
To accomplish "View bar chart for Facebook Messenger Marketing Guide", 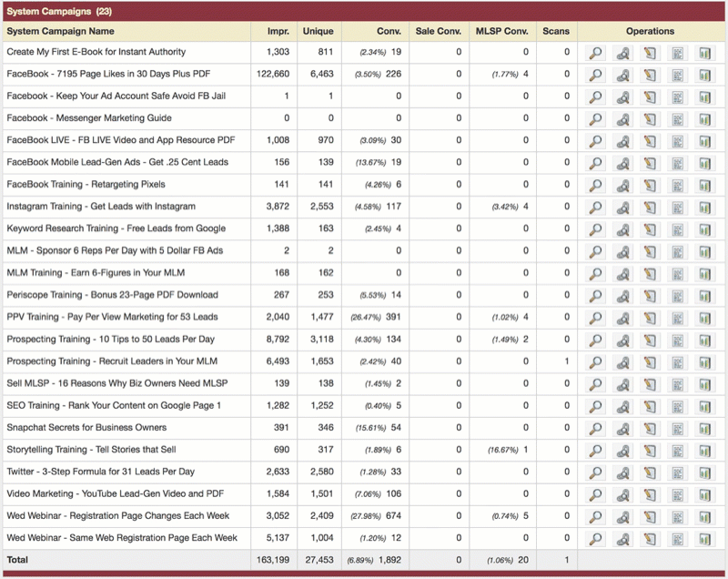I will point(704,119).
